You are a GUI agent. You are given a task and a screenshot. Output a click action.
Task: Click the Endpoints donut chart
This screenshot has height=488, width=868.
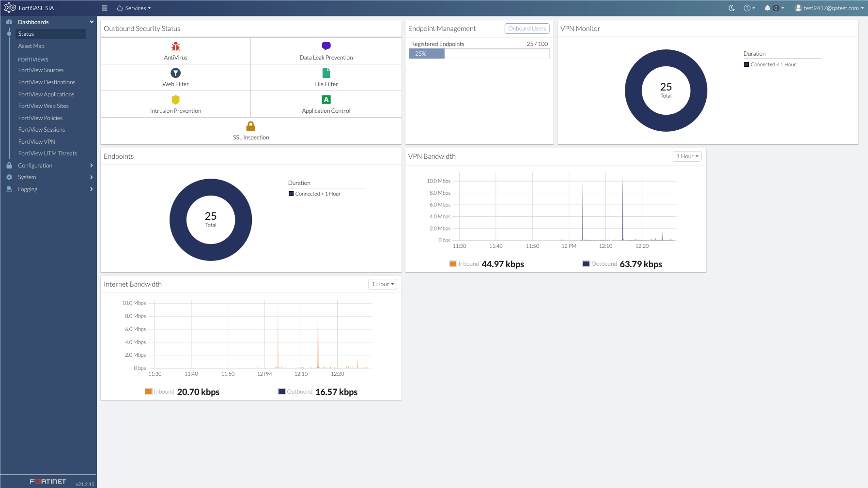click(x=211, y=220)
